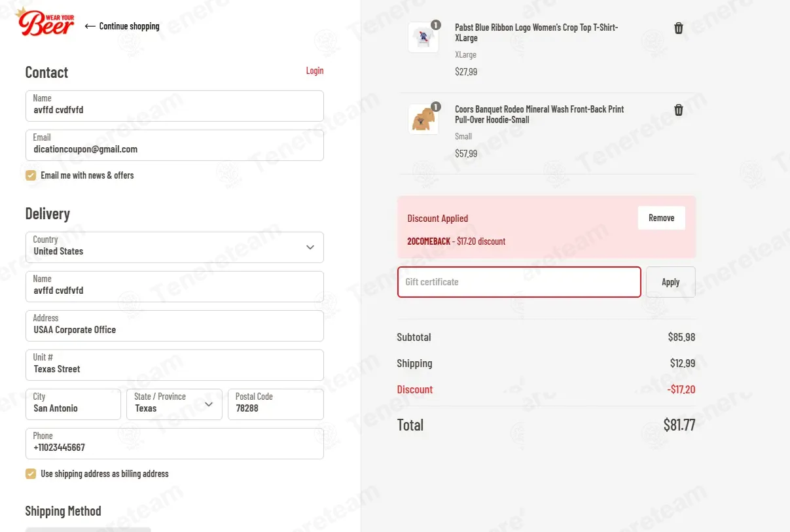790x532 pixels.
Task: Open the Pabst Blue Ribbon shirt thumbnail
Action: pos(423,38)
